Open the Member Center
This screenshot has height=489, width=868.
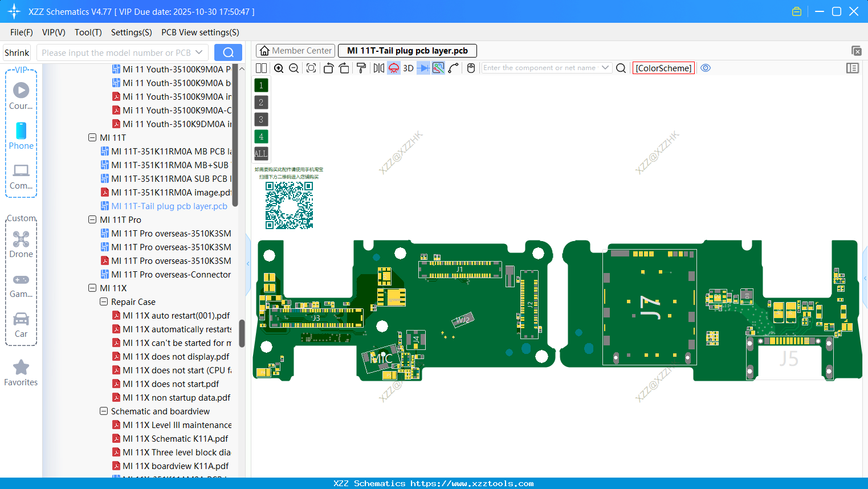(x=295, y=50)
